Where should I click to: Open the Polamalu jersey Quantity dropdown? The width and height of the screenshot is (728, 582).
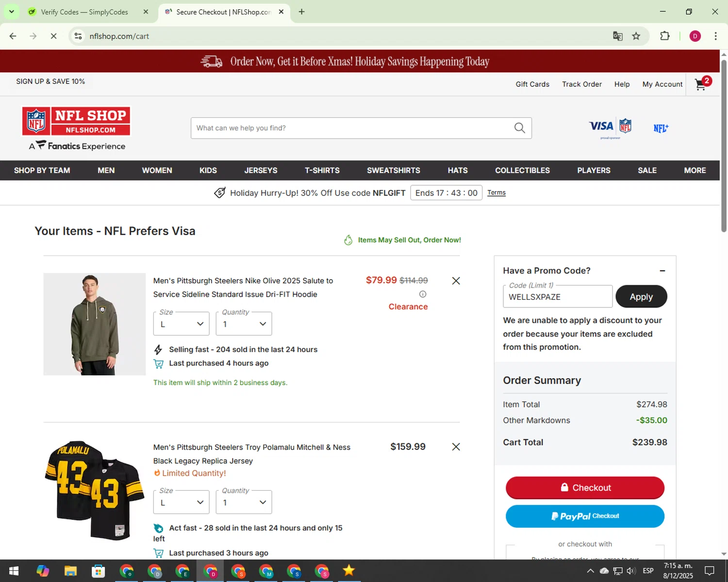point(244,502)
